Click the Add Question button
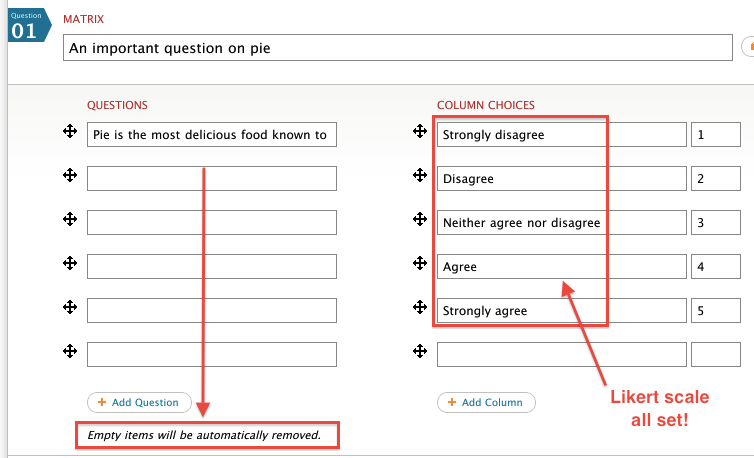Screen dimensions: 754x458 tap(139, 402)
